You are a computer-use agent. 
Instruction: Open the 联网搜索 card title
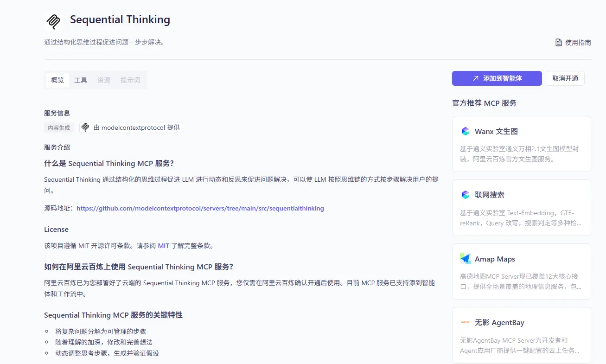tap(490, 195)
